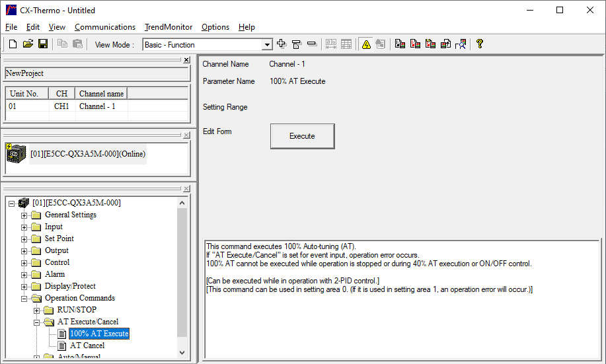Screen dimensions: 606x364
Task: Expand the Alarm folder
Action: coord(24,275)
